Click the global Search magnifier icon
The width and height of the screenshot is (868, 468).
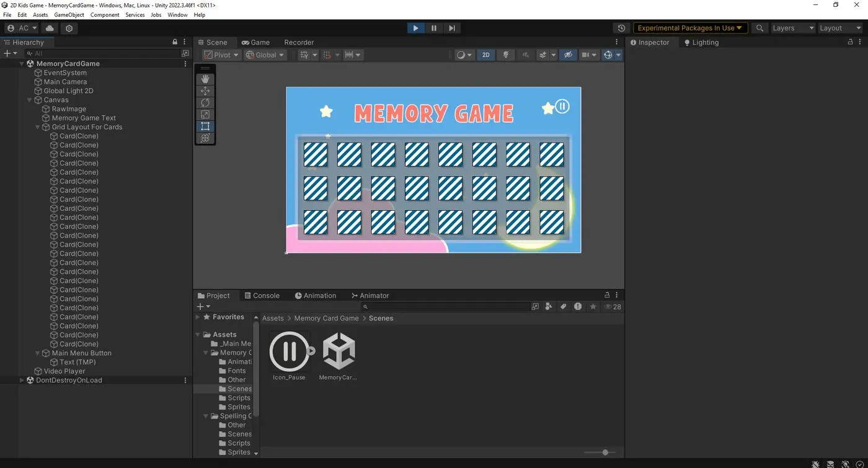(x=759, y=28)
